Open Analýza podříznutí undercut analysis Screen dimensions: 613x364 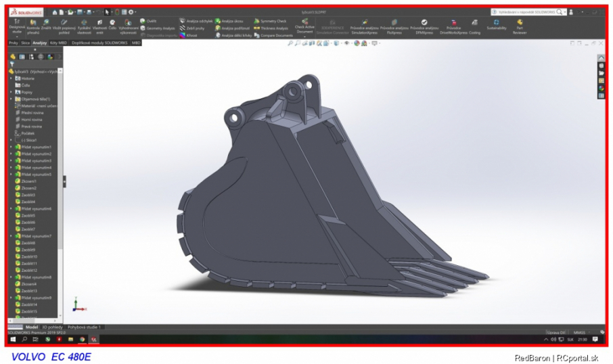coord(233,28)
